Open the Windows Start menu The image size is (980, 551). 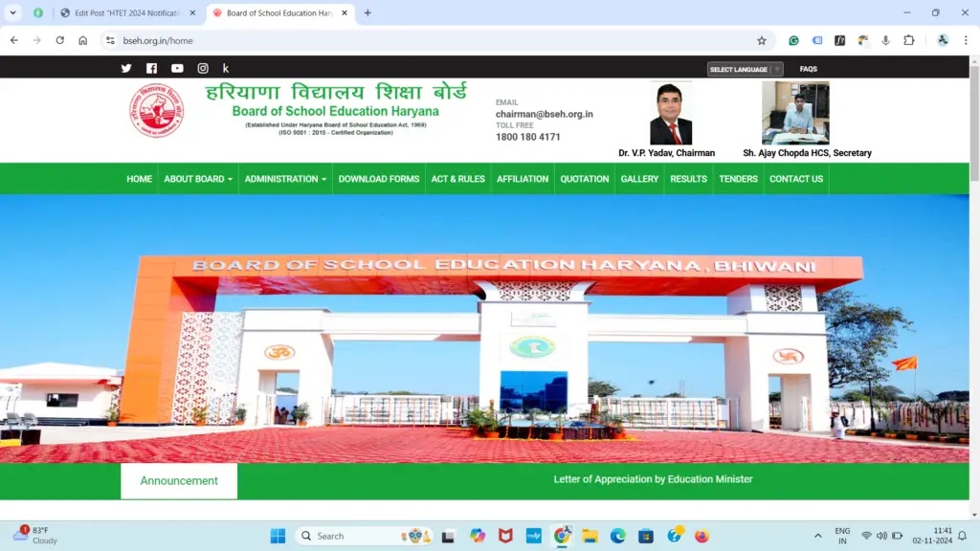tap(278, 536)
